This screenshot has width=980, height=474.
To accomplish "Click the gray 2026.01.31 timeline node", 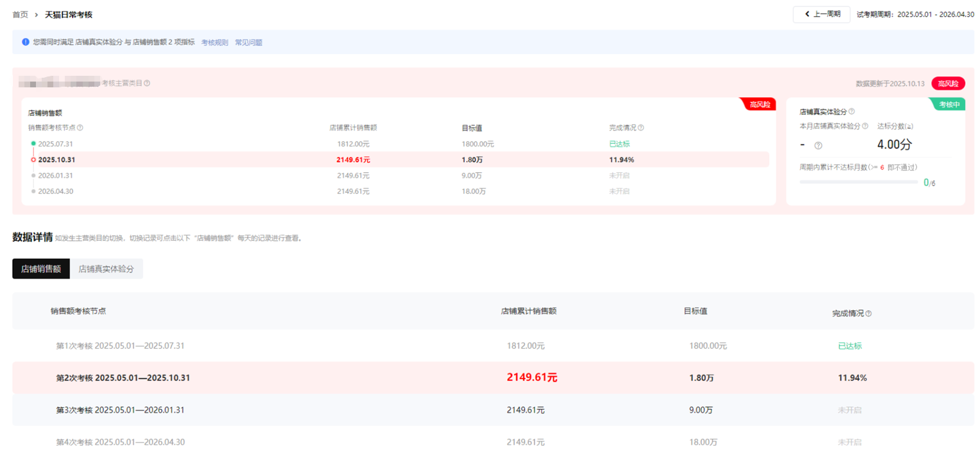I will 33,175.
